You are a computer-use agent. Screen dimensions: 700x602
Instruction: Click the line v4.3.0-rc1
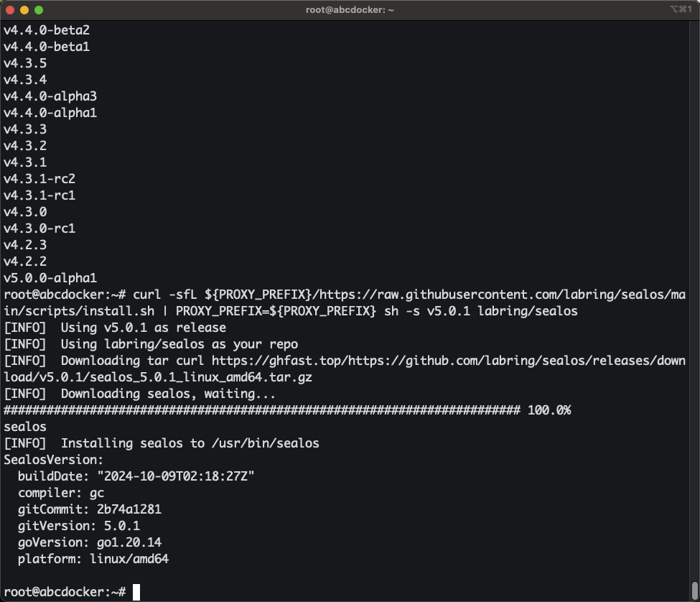pos(39,228)
